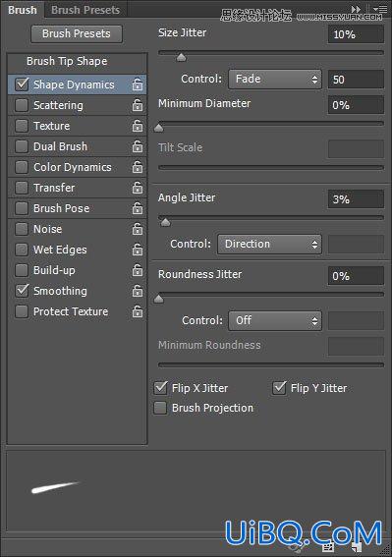The width and height of the screenshot is (392, 557).
Task: Enable the Build-up checkbox
Action: [x=22, y=270]
